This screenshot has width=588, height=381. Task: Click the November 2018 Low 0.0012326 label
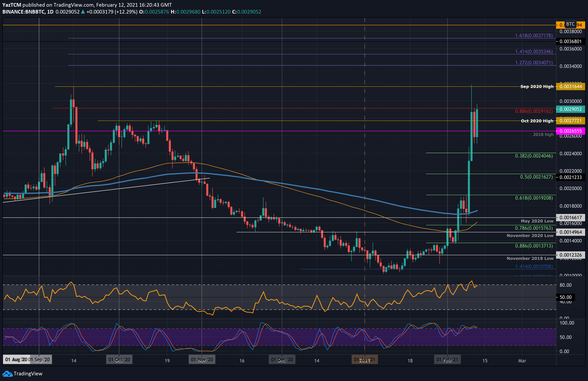(570, 255)
